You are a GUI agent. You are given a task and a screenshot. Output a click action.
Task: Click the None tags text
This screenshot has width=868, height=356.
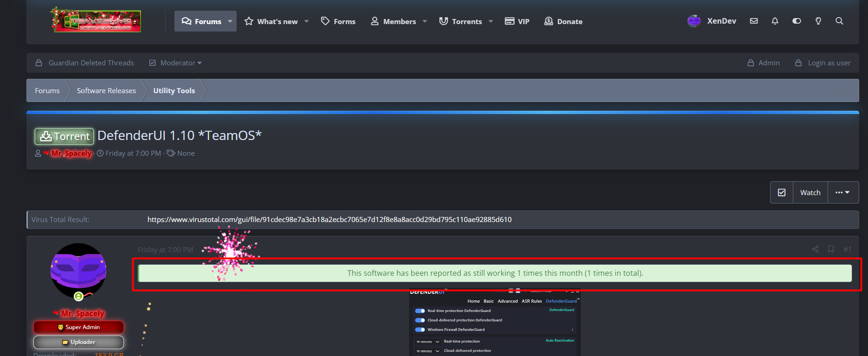click(186, 153)
